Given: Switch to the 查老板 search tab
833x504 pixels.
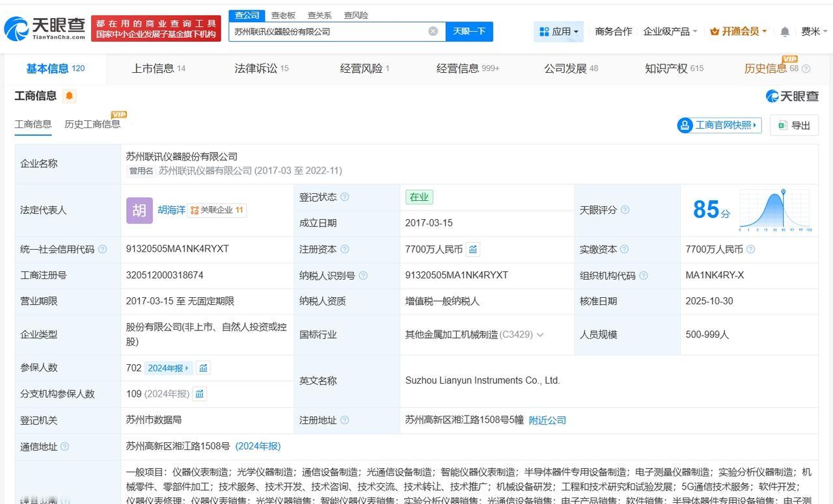Looking at the screenshot, I should [x=282, y=15].
